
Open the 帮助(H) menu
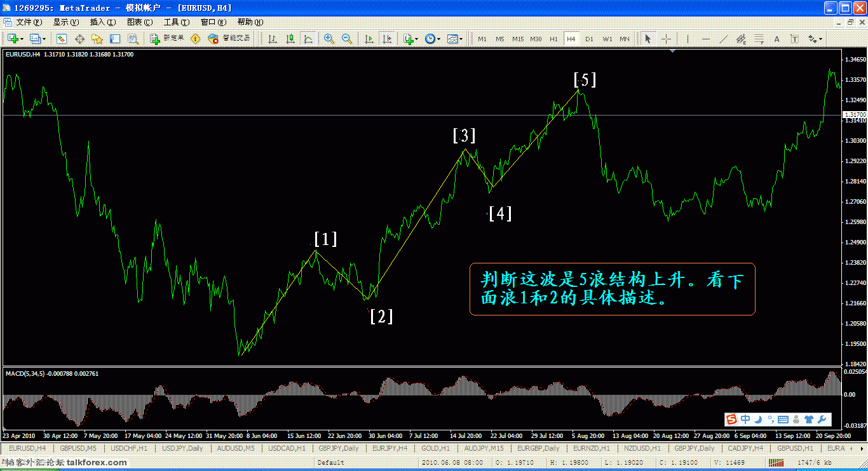click(250, 22)
